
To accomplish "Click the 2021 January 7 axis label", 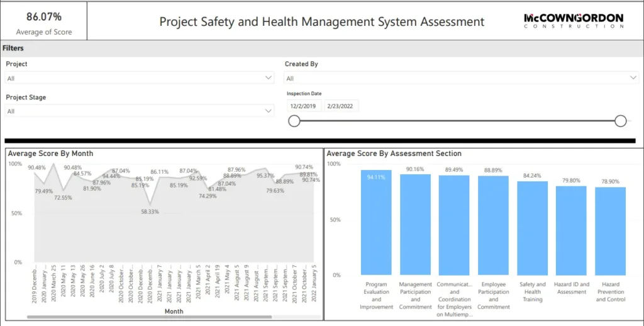I will pyautogui.click(x=159, y=284).
